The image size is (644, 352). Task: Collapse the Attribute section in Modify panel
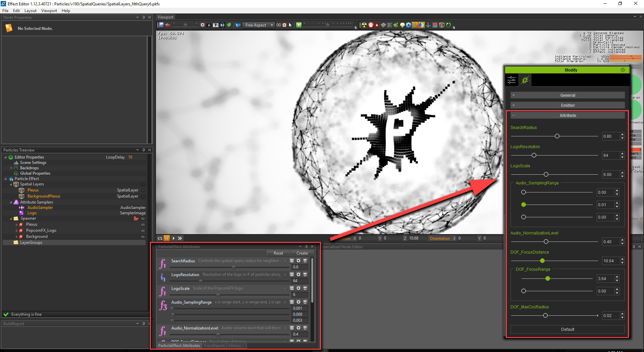[568, 116]
